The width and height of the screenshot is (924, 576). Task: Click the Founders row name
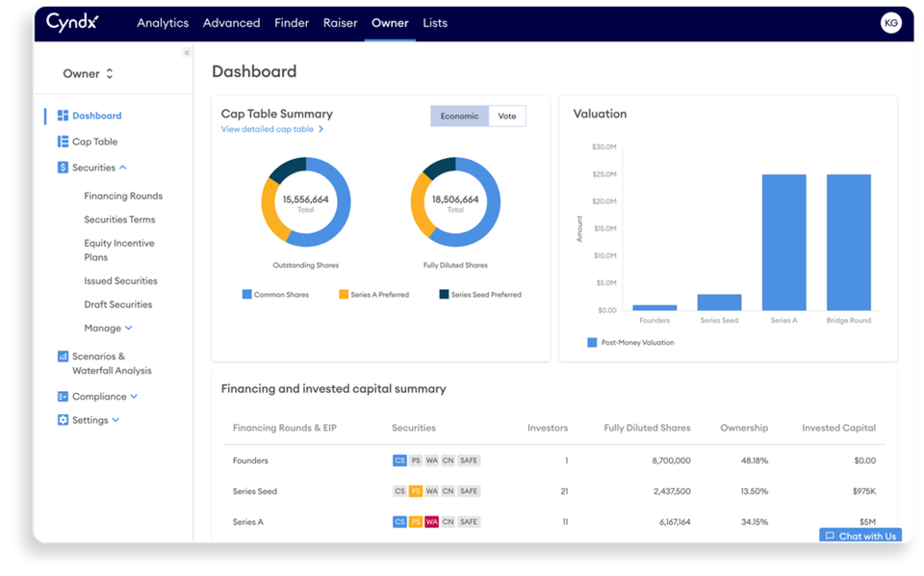250,460
